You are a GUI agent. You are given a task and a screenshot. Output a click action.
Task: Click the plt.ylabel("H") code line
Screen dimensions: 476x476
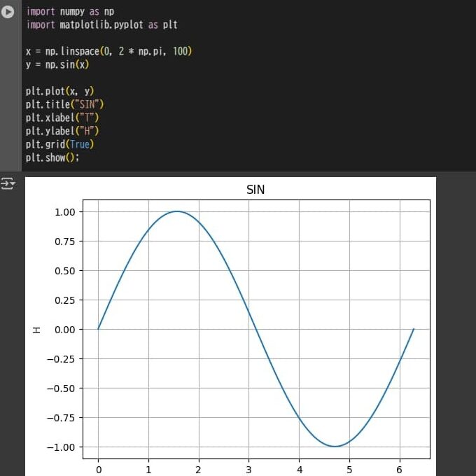[x=62, y=131]
